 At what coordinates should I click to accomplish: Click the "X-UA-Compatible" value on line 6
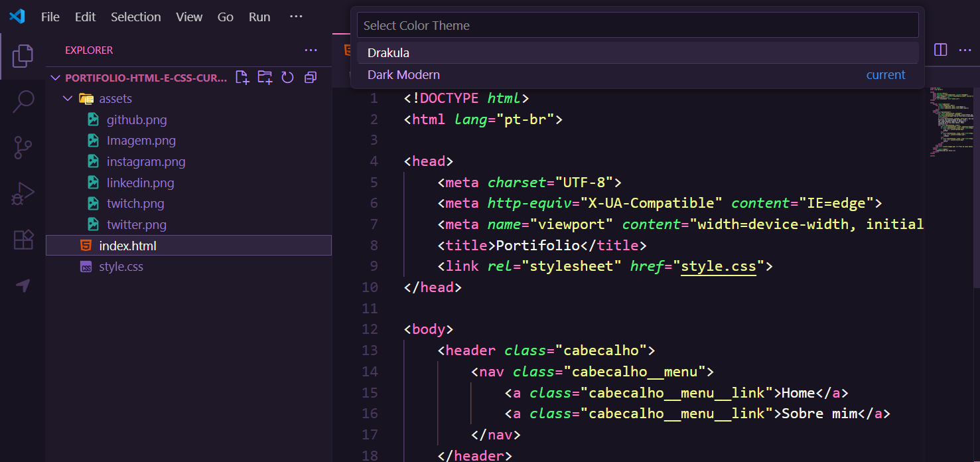click(x=652, y=203)
